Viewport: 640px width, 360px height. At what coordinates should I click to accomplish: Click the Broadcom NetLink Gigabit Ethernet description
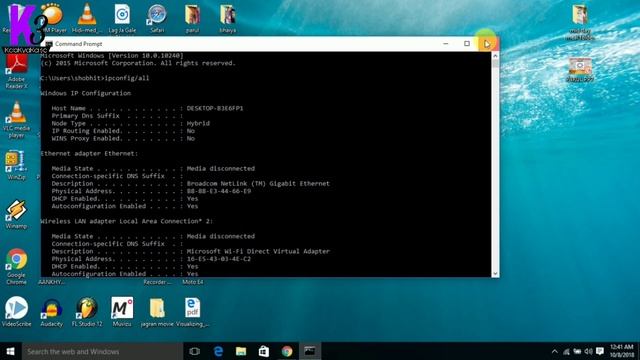point(258,184)
